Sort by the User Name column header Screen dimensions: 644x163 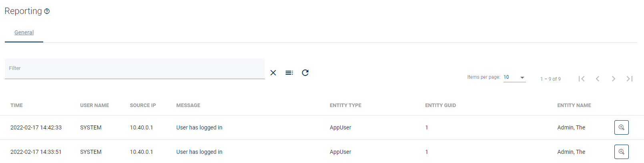tap(94, 105)
